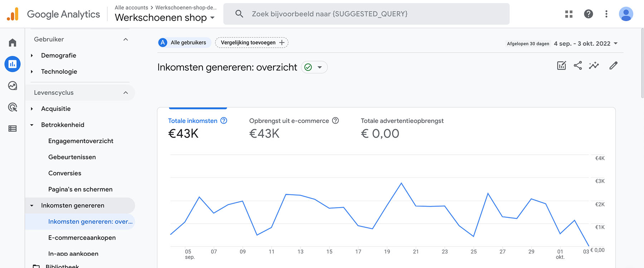Select the Opbrengst uit e-commerce metric tab
This screenshot has height=268, width=644.
294,128
